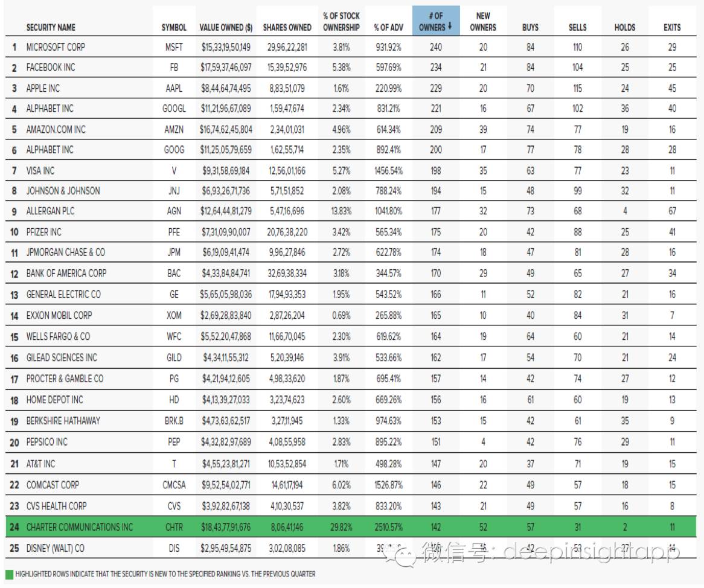Select the % of Stock Ownership column header
Image resolution: width=704 pixels, height=588 pixels.
coord(341,22)
